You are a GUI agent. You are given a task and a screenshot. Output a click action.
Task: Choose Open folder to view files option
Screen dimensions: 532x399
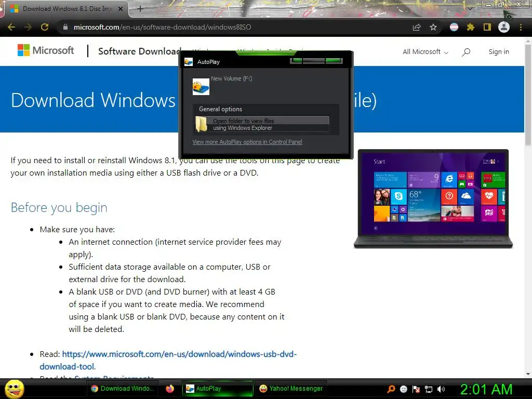pyautogui.click(x=262, y=124)
